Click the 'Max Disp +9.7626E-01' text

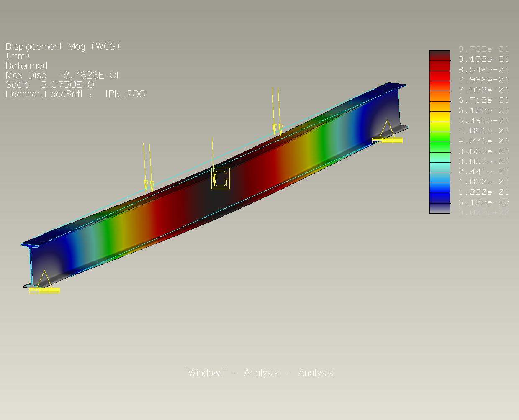[62, 75]
